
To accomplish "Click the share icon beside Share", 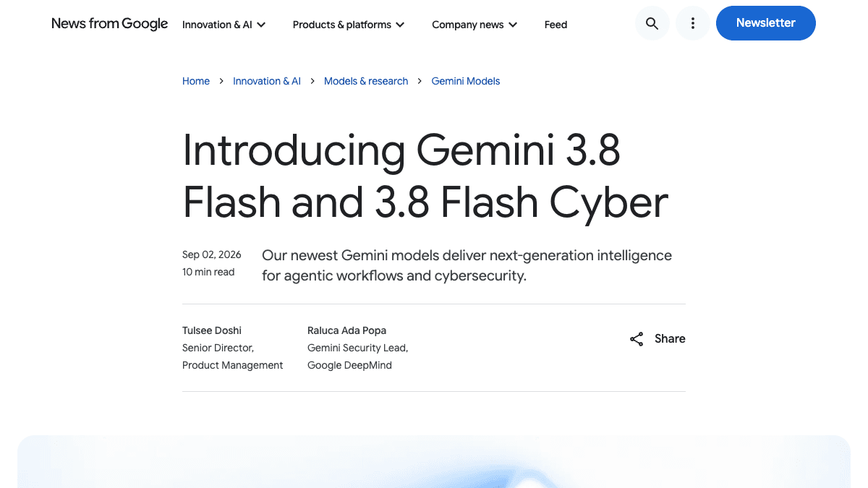I will (x=637, y=339).
